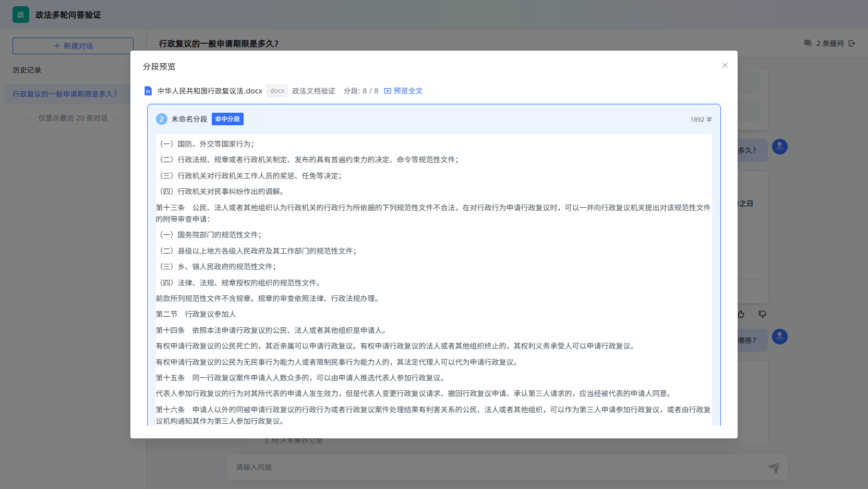Click the 命中分段 badge

(x=227, y=119)
